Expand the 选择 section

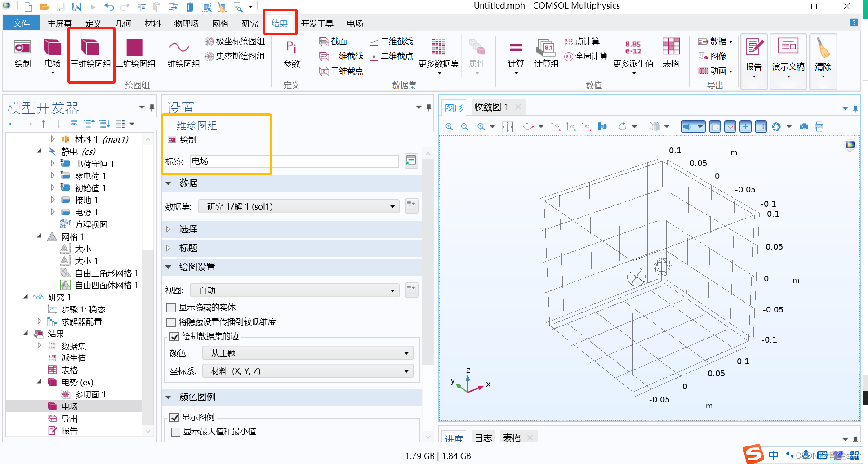[292, 229]
